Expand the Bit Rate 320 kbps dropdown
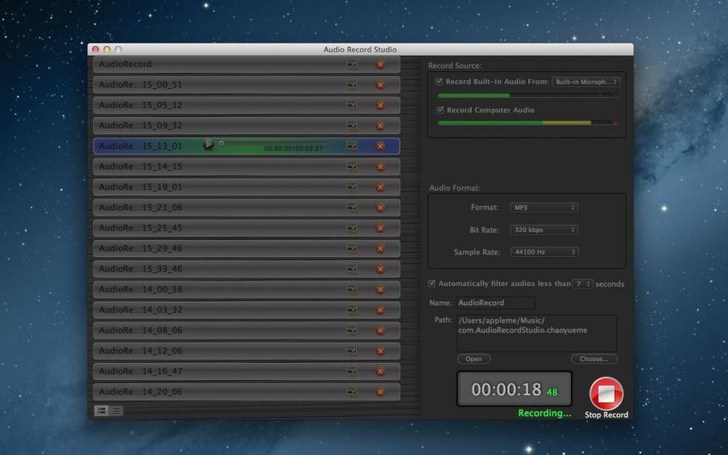 coord(543,229)
